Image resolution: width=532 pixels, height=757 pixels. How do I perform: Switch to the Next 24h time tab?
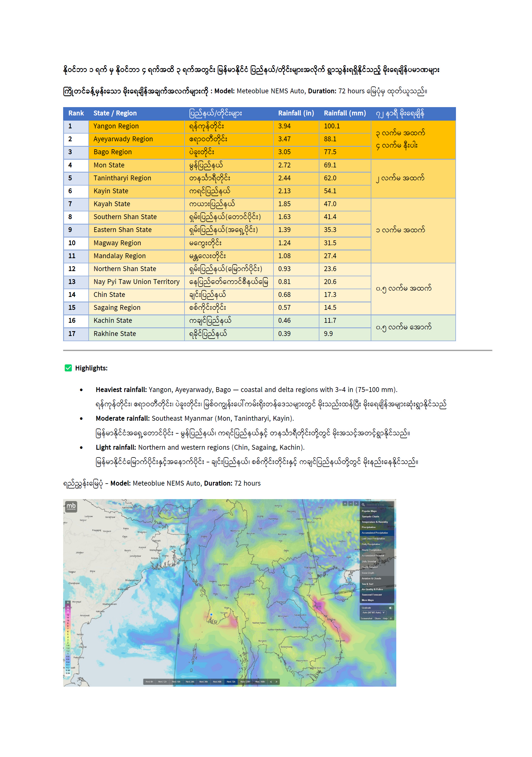(190, 681)
